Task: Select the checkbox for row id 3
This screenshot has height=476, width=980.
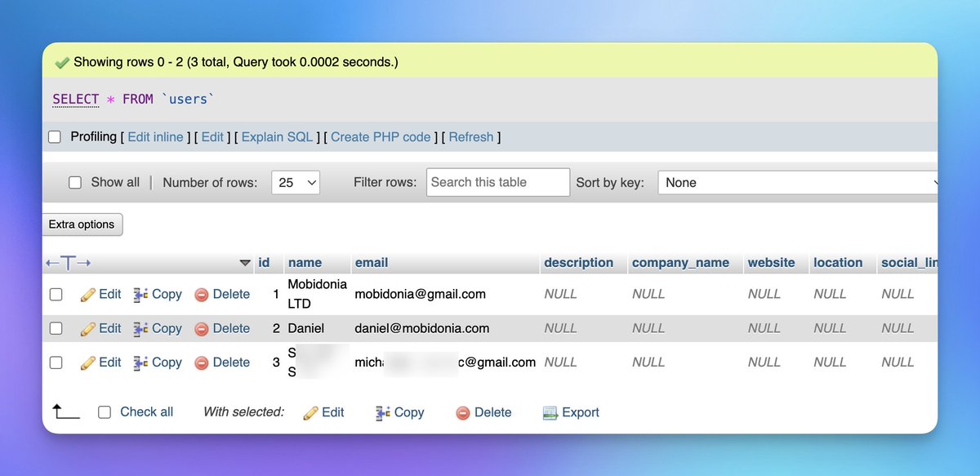Action: [x=56, y=363]
